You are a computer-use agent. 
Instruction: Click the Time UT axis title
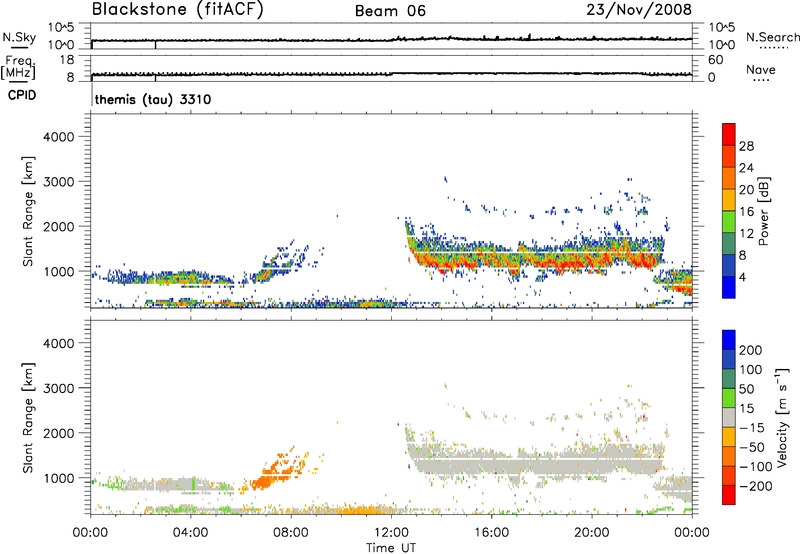pos(391,547)
